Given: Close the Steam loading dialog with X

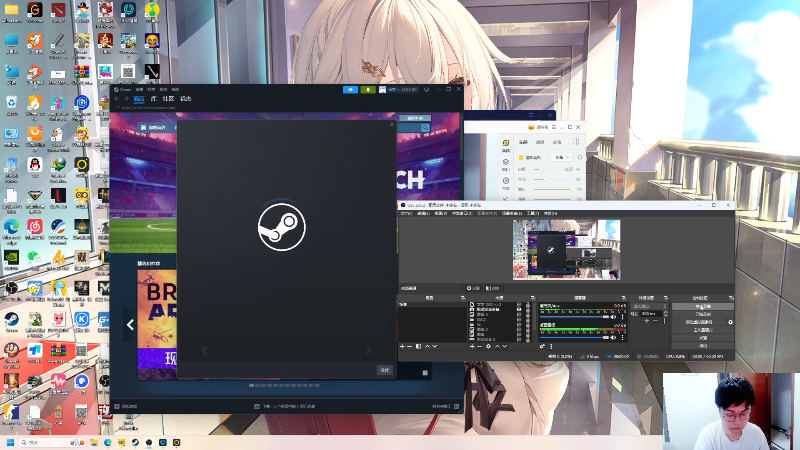Looking at the screenshot, I should pos(392,124).
